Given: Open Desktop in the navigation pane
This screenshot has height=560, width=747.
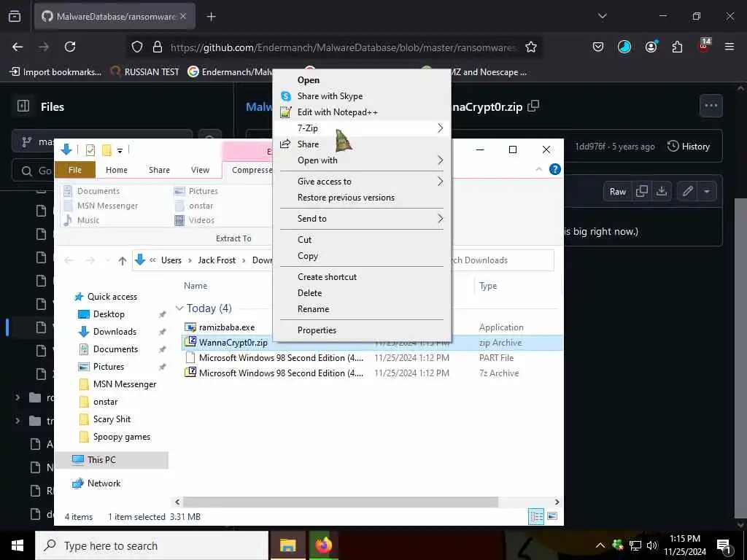Looking at the screenshot, I should [x=109, y=314].
